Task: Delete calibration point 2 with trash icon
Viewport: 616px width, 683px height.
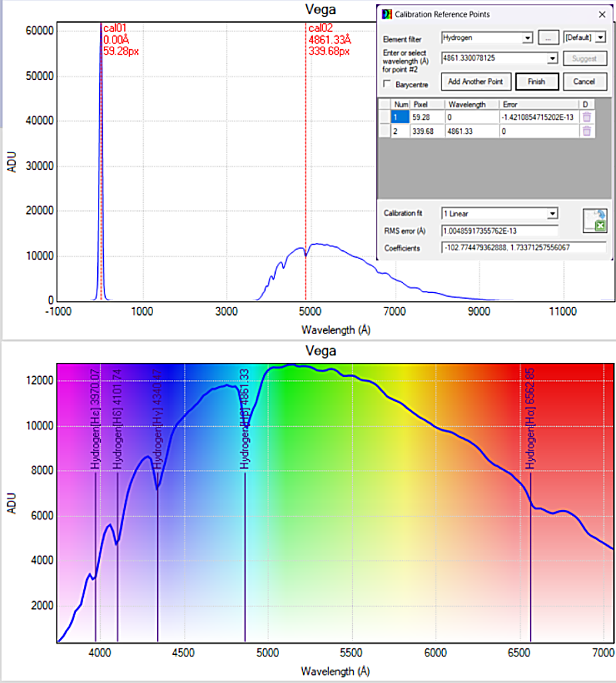Action: click(x=586, y=131)
